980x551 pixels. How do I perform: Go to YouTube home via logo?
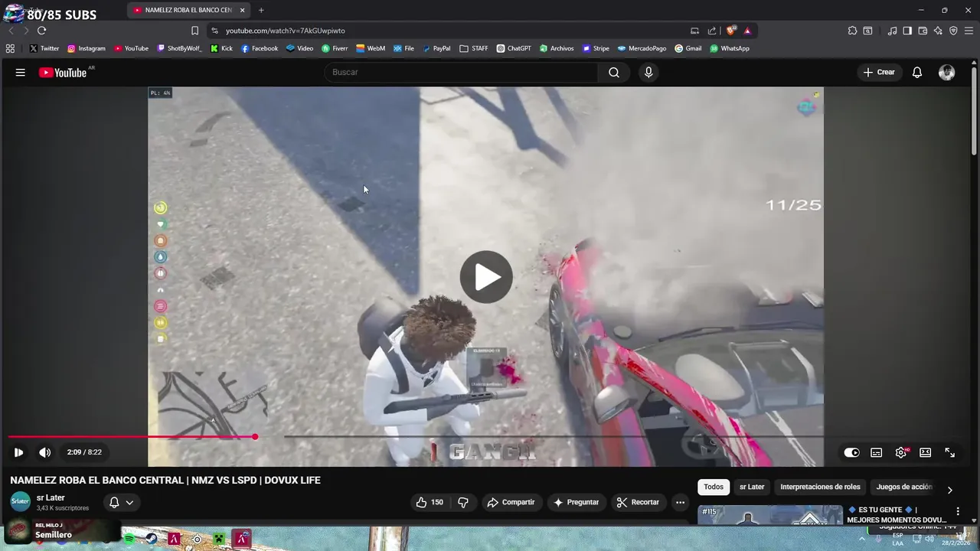(x=63, y=73)
